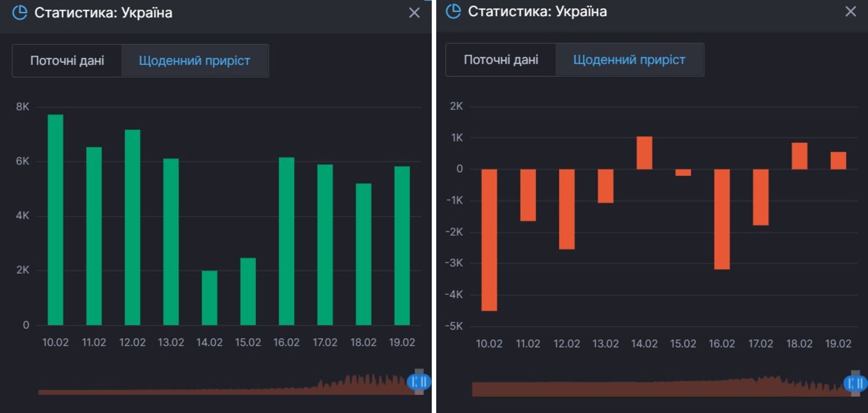Select the green bar for 14.02
Screen dimensions: 868x413
tap(209, 298)
